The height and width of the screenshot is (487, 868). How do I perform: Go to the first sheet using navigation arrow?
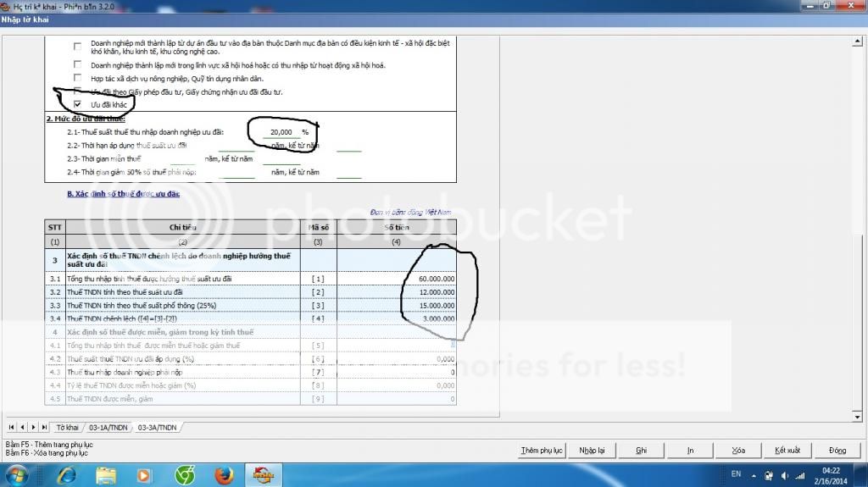point(10,428)
